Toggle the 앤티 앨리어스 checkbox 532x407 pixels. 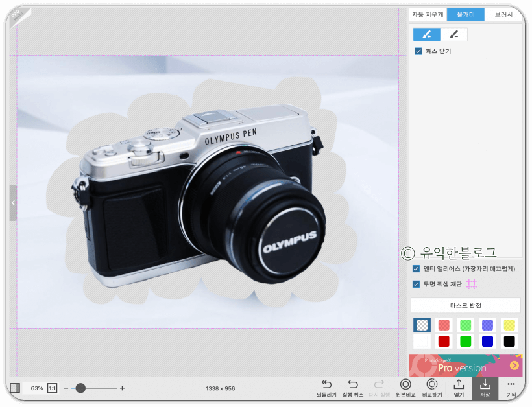[x=416, y=269]
